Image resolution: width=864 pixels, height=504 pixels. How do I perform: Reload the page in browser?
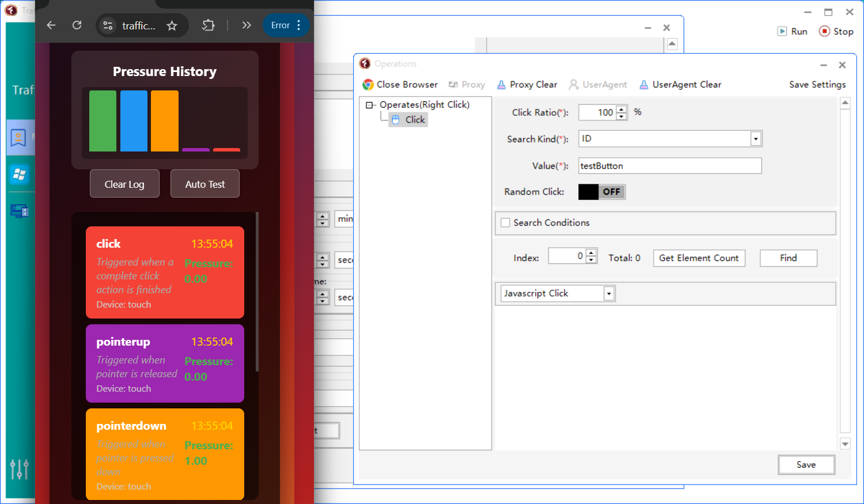[77, 25]
